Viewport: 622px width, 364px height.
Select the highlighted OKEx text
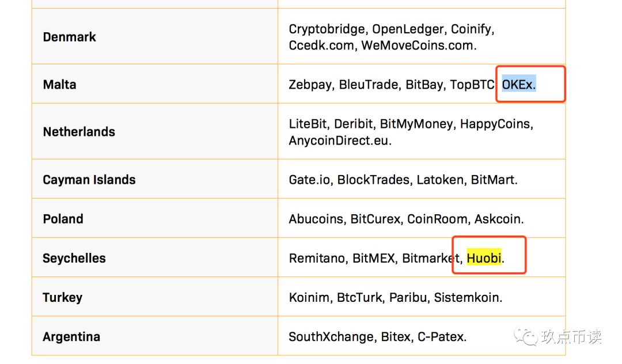point(518,84)
